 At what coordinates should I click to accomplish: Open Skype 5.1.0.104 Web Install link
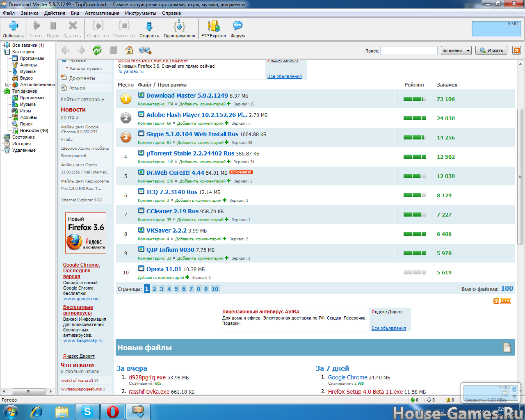tap(192, 134)
